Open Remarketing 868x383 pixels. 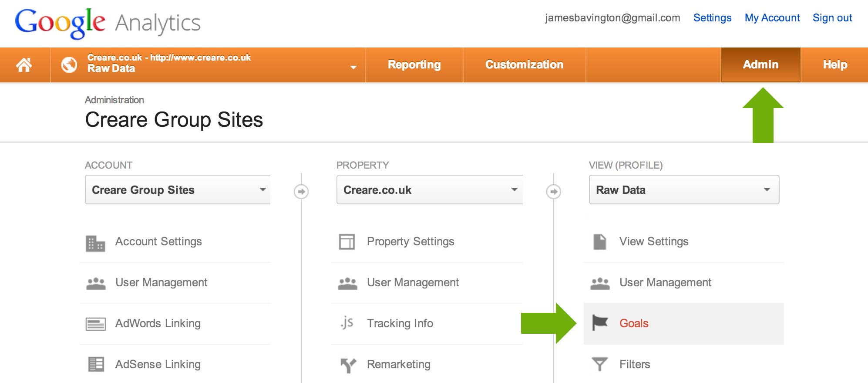coord(398,364)
